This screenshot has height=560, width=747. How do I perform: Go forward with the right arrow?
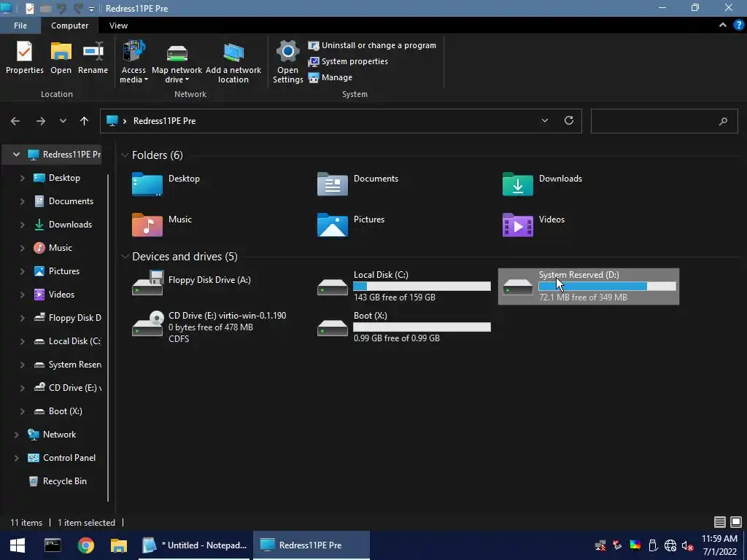(41, 121)
